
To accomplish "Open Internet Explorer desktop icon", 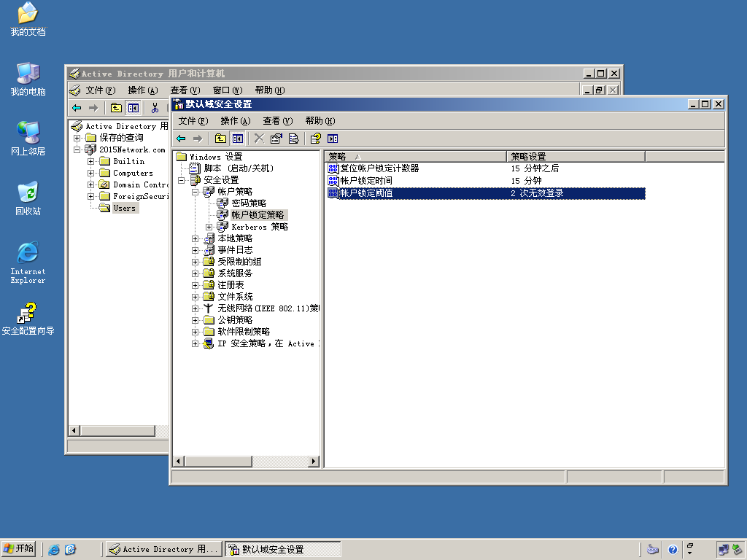I will coord(28,262).
